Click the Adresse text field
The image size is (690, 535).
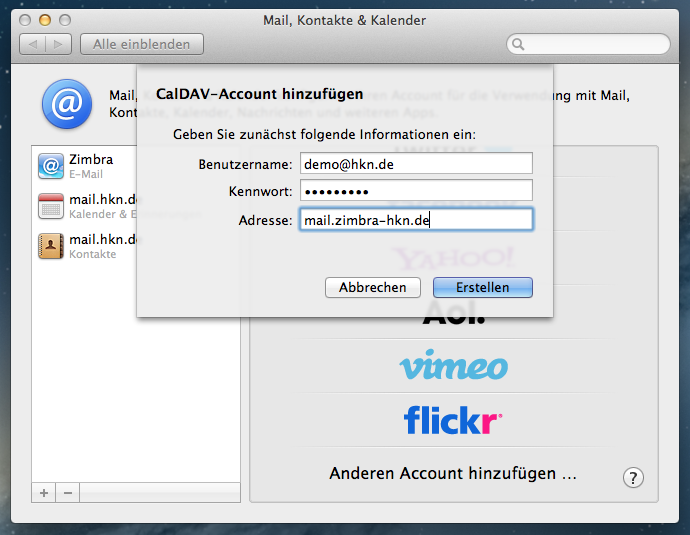(x=415, y=220)
